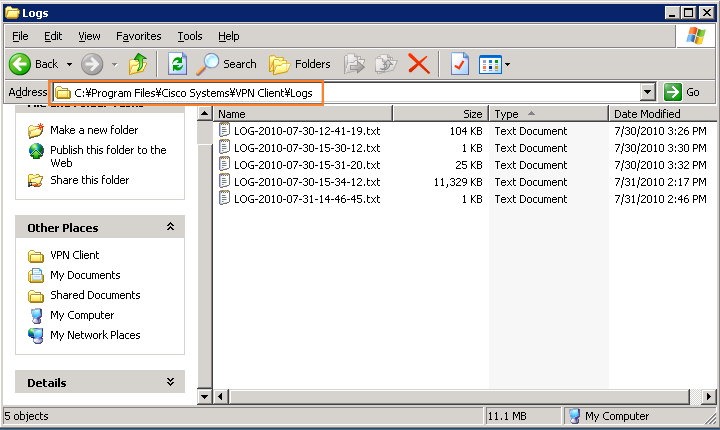Click the Windows flag logo
720x430 pixels.
[x=696, y=36]
